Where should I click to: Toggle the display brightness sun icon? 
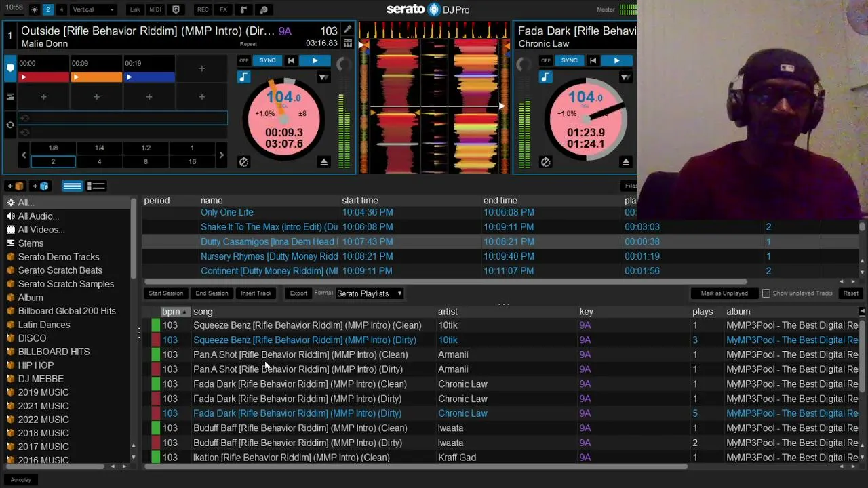pyautogui.click(x=35, y=9)
